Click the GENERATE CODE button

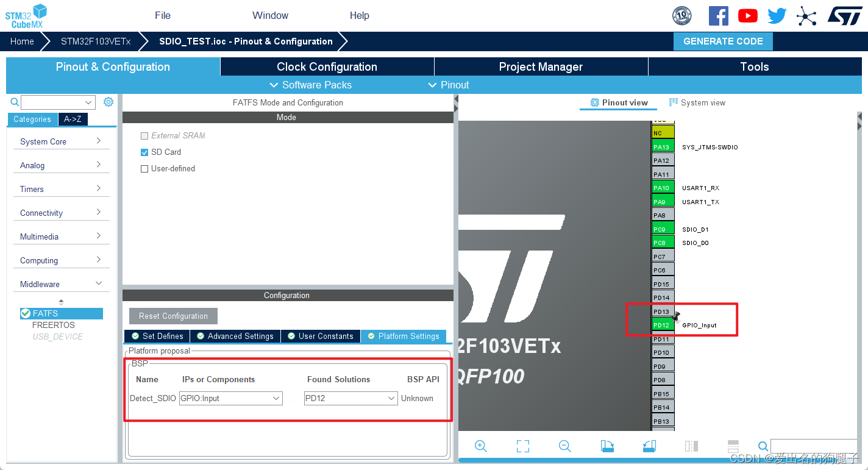pyautogui.click(x=723, y=41)
